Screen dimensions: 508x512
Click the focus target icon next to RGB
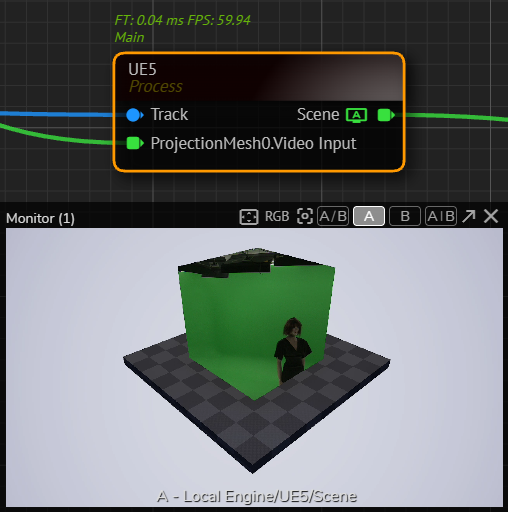coord(305,216)
